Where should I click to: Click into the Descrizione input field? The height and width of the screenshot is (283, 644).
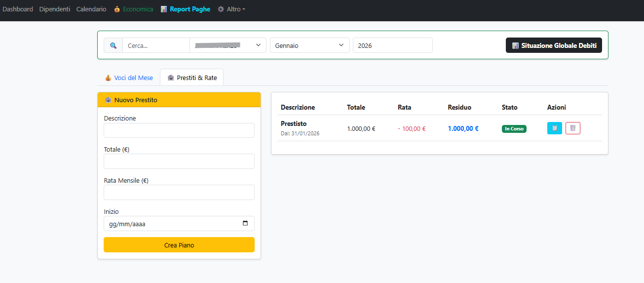point(179,130)
